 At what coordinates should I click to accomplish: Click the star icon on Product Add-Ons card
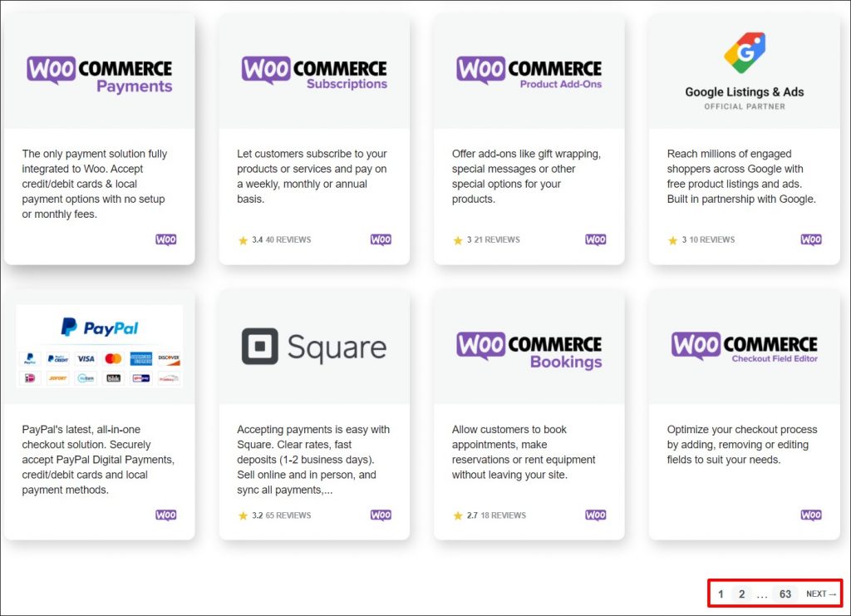[458, 240]
